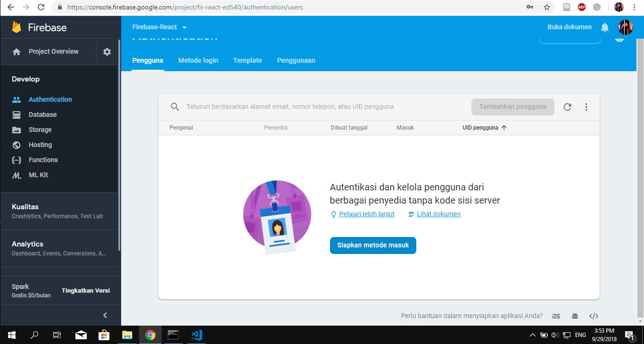Click the Functions brackets icon
This screenshot has height=344, width=644.
(x=17, y=160)
